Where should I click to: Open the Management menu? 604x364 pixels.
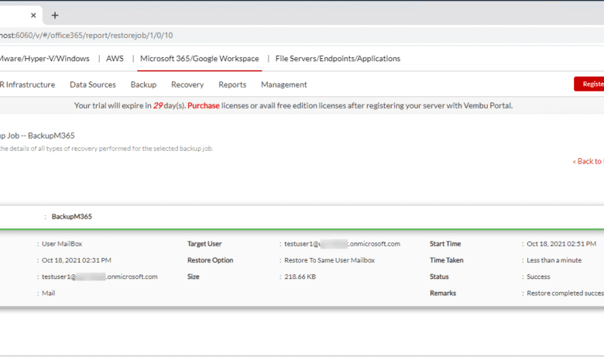point(284,84)
